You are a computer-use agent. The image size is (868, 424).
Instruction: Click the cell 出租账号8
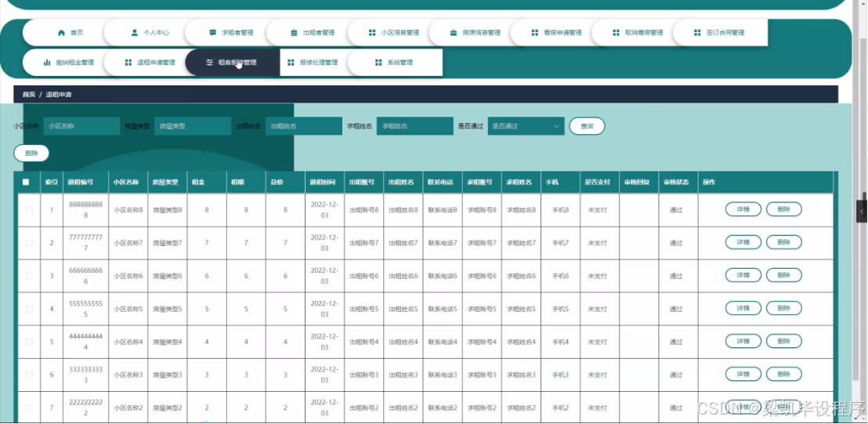pos(364,210)
